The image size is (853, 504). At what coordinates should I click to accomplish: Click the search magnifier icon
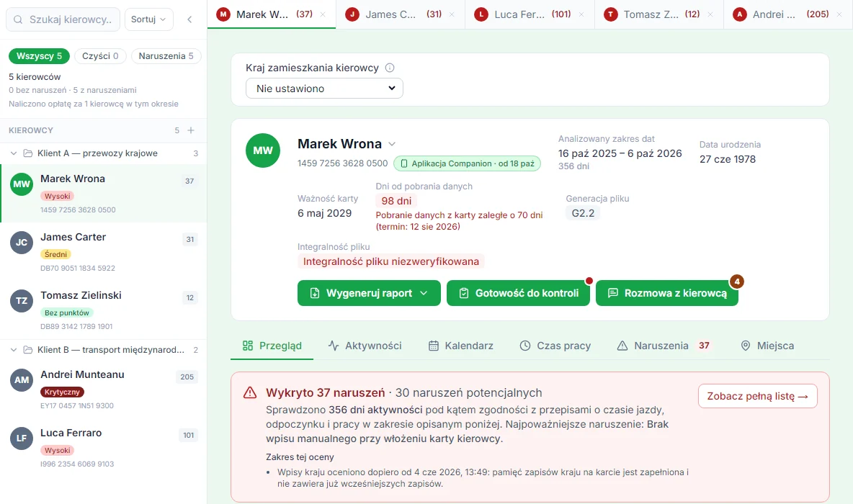coord(18,19)
